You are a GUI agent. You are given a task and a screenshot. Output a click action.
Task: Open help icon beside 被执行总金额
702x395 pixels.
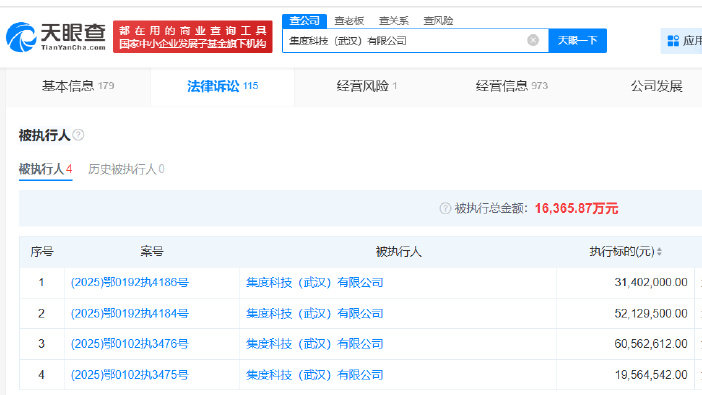(445, 208)
